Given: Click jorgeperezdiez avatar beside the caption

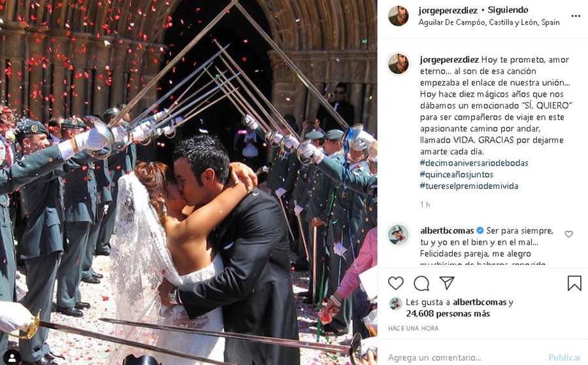Looking at the screenshot, I should [x=399, y=64].
